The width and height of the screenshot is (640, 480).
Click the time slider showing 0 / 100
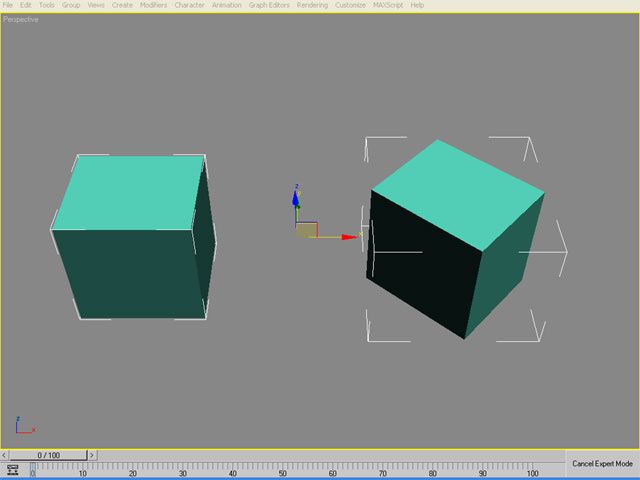[x=49, y=455]
